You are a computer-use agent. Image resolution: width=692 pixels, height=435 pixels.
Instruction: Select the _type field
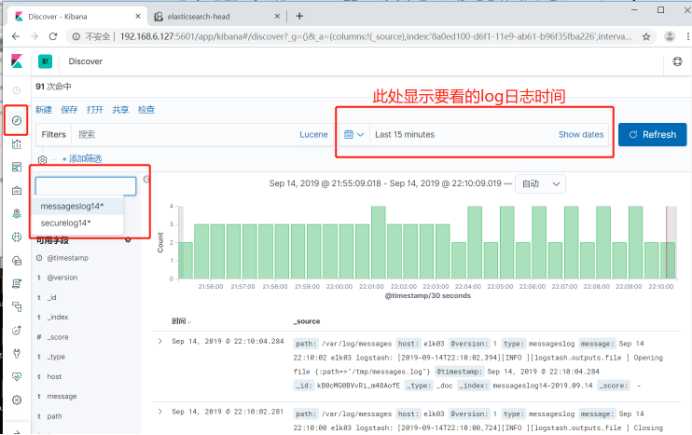(56, 356)
